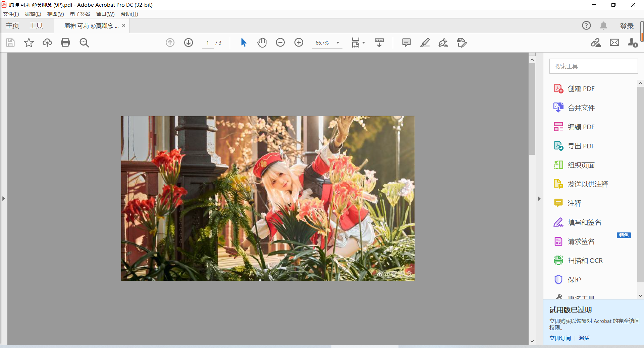The width and height of the screenshot is (644, 348).
Task: Click the 立即订阅 link
Action: [560, 338]
